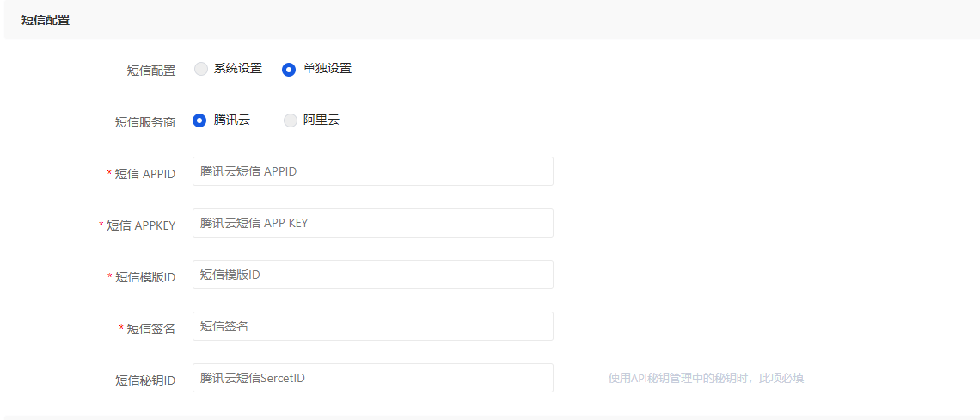Choose 腾讯云 as the SMS provider
Screen dimensions: 980x420
point(199,120)
